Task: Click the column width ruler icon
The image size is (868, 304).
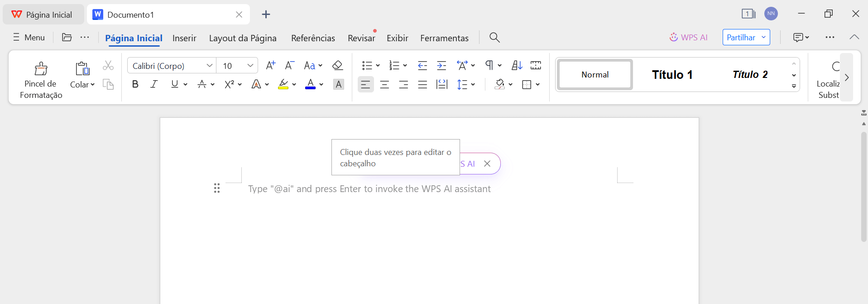Action: pos(536,66)
